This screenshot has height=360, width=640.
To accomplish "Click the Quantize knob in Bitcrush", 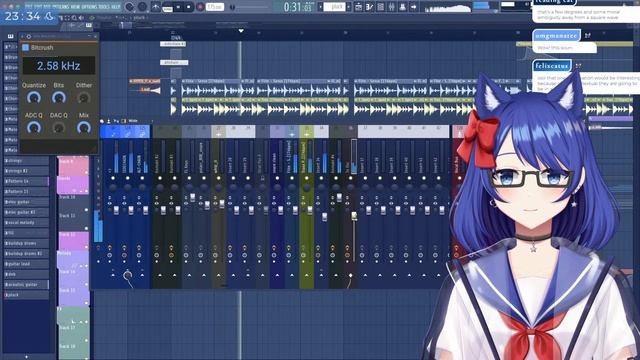I will [x=33, y=98].
